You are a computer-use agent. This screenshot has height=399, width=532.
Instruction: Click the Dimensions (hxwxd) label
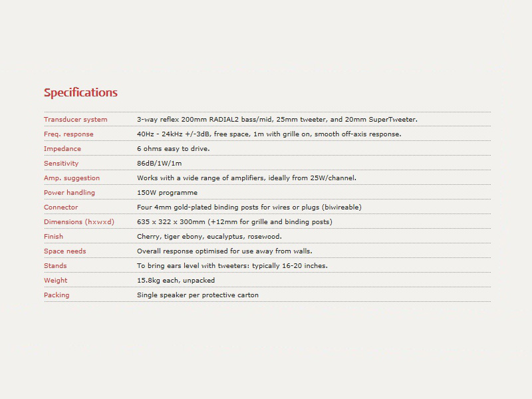point(79,222)
